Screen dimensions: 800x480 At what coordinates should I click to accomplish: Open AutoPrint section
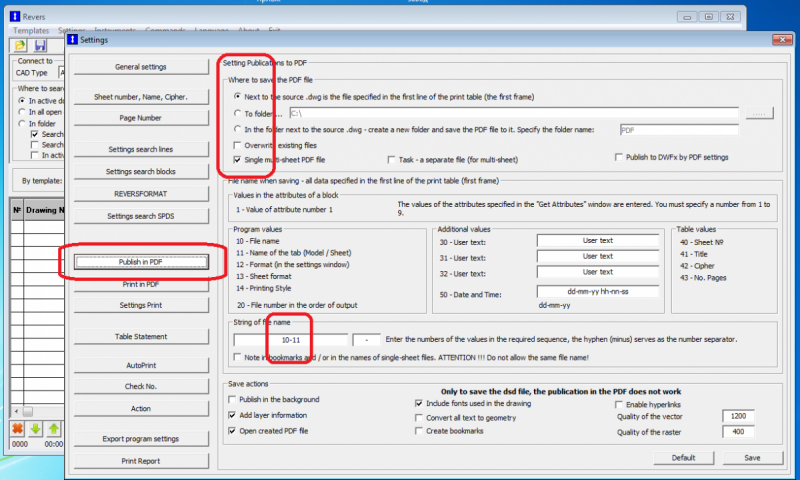coord(141,365)
